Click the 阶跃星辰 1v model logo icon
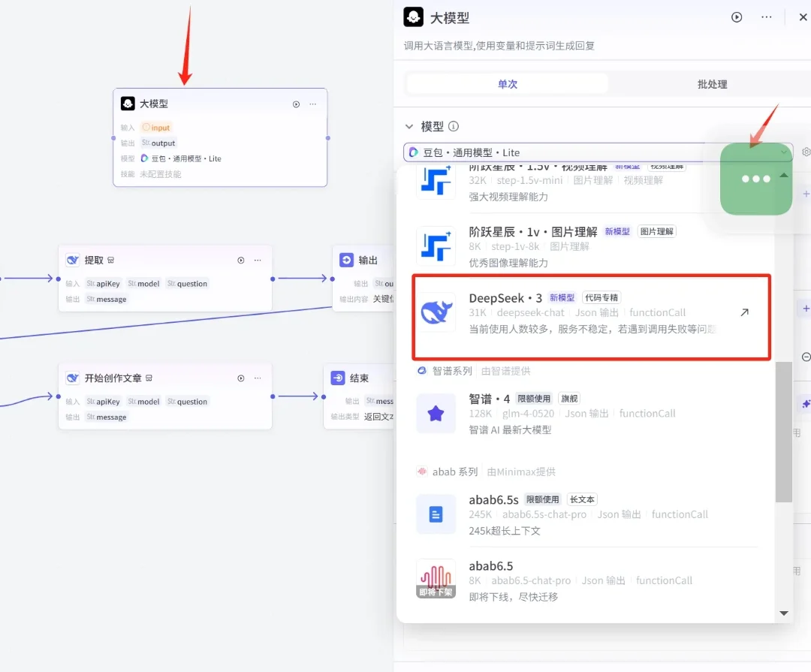 pyautogui.click(x=436, y=246)
